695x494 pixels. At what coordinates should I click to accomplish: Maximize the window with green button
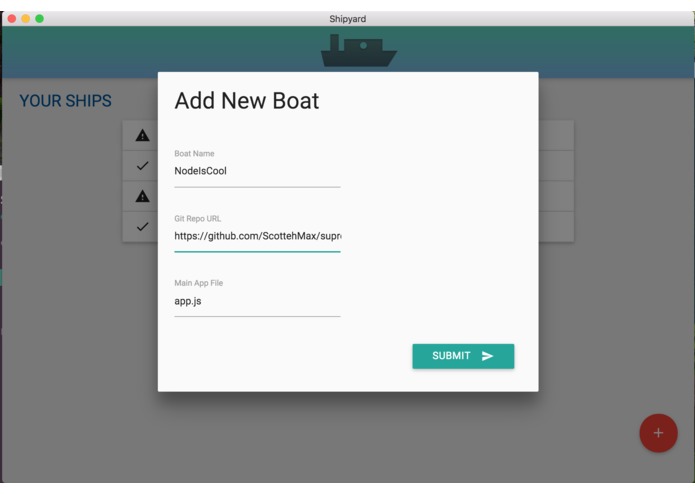tap(39, 19)
